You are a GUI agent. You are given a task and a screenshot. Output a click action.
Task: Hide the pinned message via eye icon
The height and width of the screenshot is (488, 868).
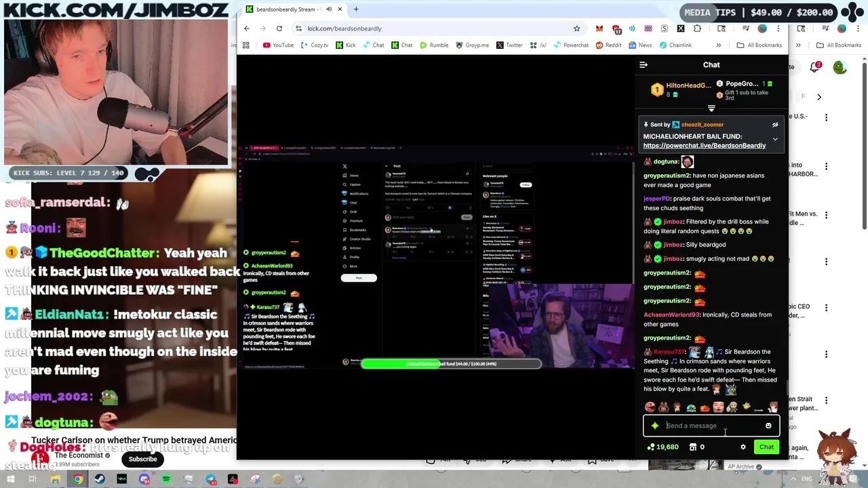[x=775, y=125]
